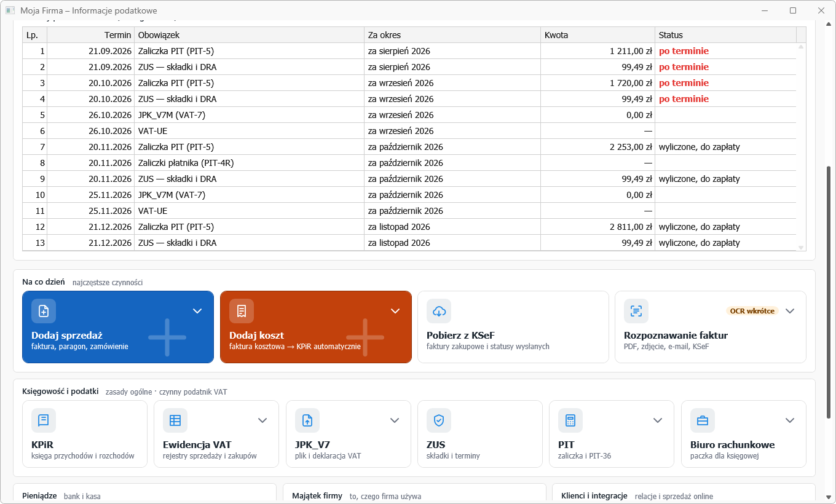The image size is (836, 504).
Task: Select the VAT-UE row for październik 2026
Action: pos(409,211)
